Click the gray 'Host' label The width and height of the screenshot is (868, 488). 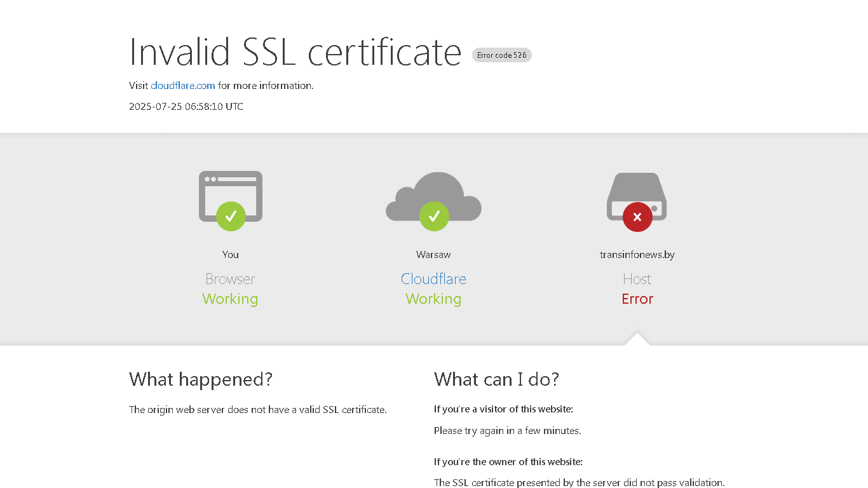coord(637,279)
